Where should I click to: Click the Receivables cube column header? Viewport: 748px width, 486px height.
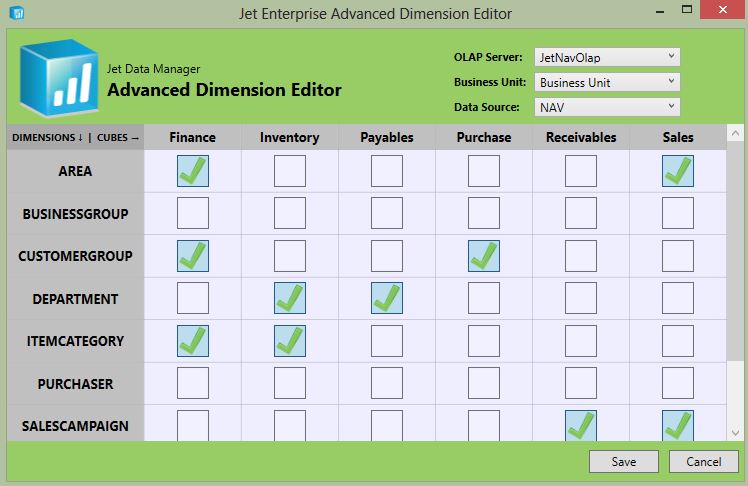point(581,137)
